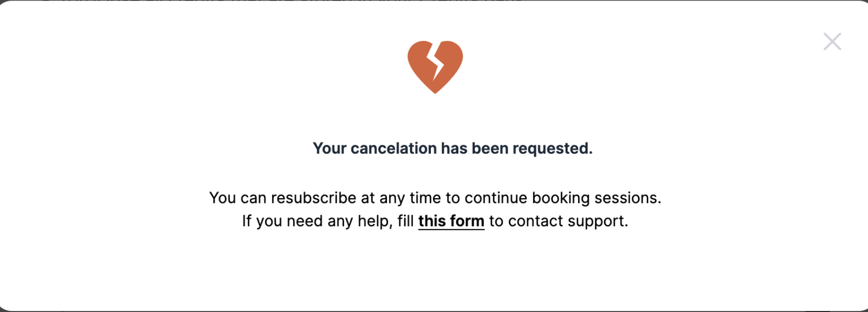This screenshot has width=868, height=312.
Task: Click the 'If you need any help, fill' text
Action: pos(328,221)
